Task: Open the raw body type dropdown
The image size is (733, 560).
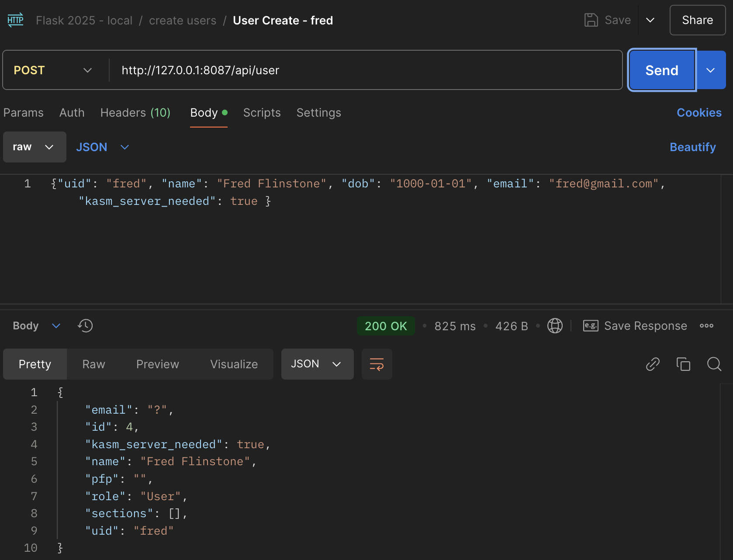Action: pyautogui.click(x=35, y=147)
